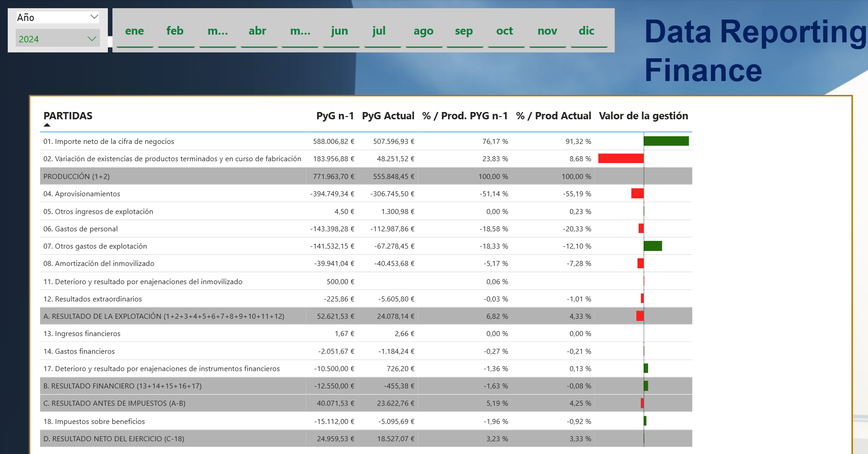Image resolution: width=868 pixels, height=454 pixels.
Task: Select B. RESULTADO FINANCIERO row
Action: 366,386
